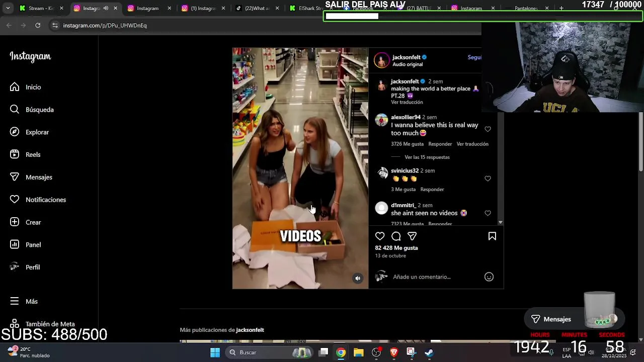The image size is (644, 362).
Task: Open the d1mmitri_ username link
Action: pos(404,206)
